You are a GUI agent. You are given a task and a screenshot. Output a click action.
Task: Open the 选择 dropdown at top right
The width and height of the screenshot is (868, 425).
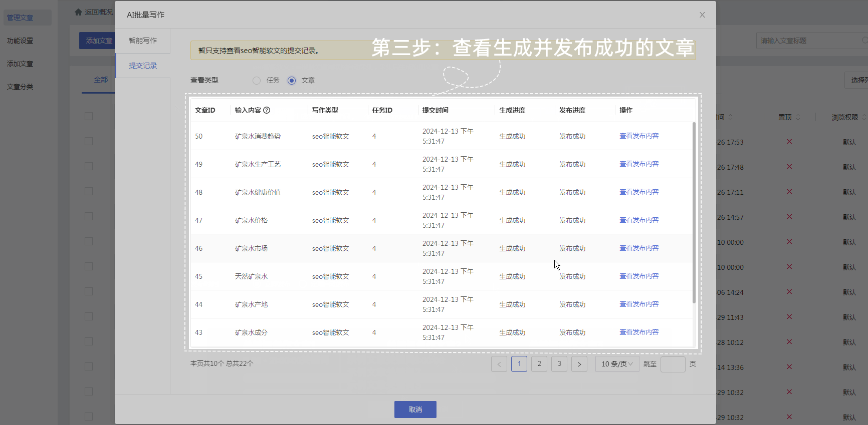pos(856,80)
